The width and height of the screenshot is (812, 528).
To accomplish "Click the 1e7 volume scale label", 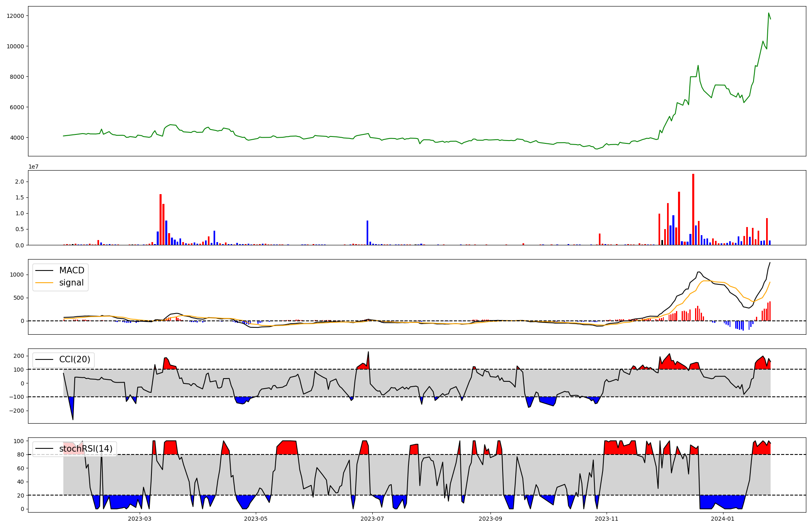I will (x=33, y=167).
